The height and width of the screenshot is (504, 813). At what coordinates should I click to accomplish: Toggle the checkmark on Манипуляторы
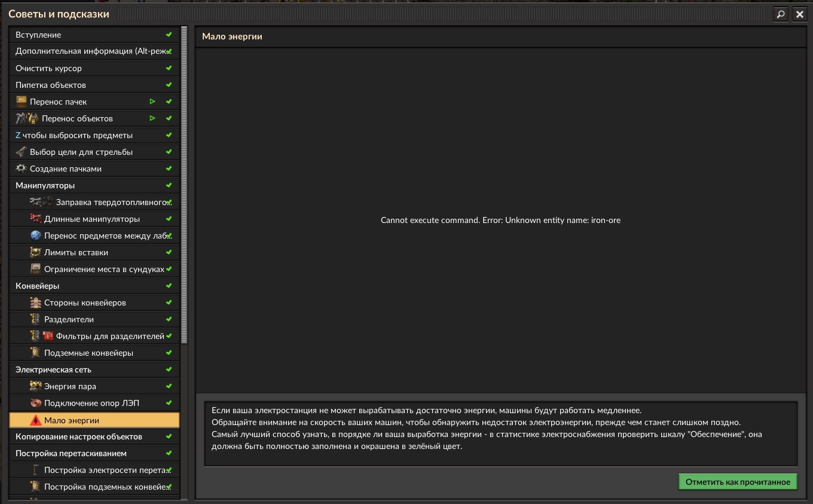click(169, 185)
